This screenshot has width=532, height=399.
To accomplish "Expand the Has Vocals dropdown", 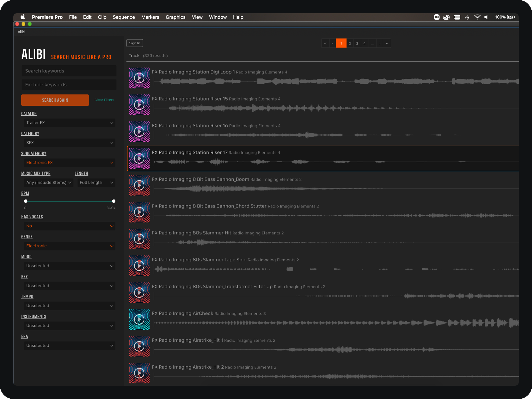I will pyautogui.click(x=69, y=226).
